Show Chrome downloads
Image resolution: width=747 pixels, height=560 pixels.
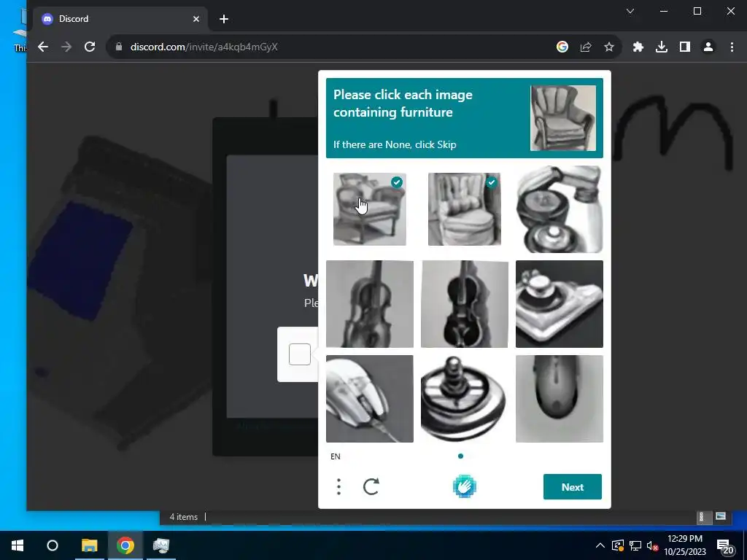pyautogui.click(x=661, y=47)
